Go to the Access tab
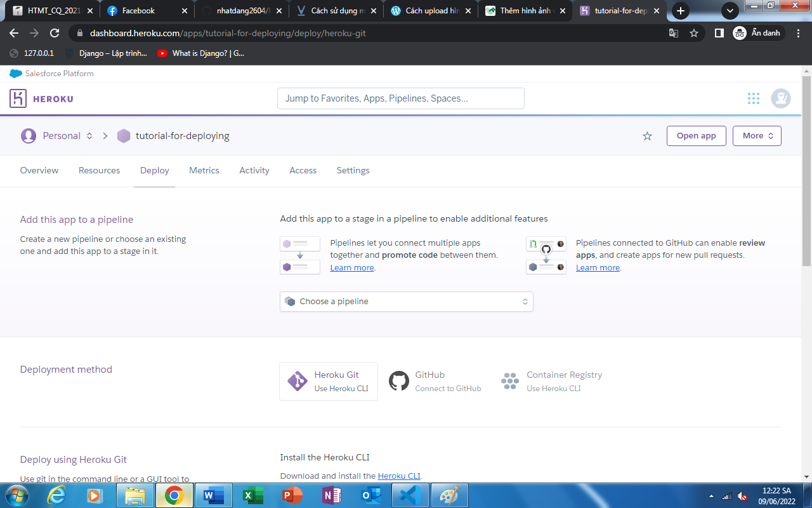 pos(303,170)
